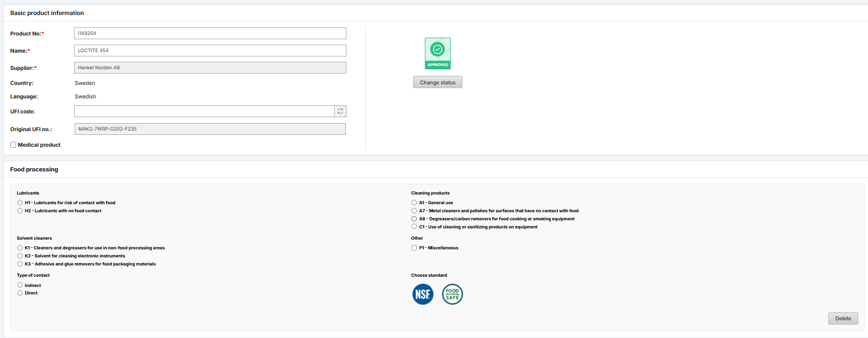Click the language value Swedish
The image size is (868, 338).
pos(85,97)
